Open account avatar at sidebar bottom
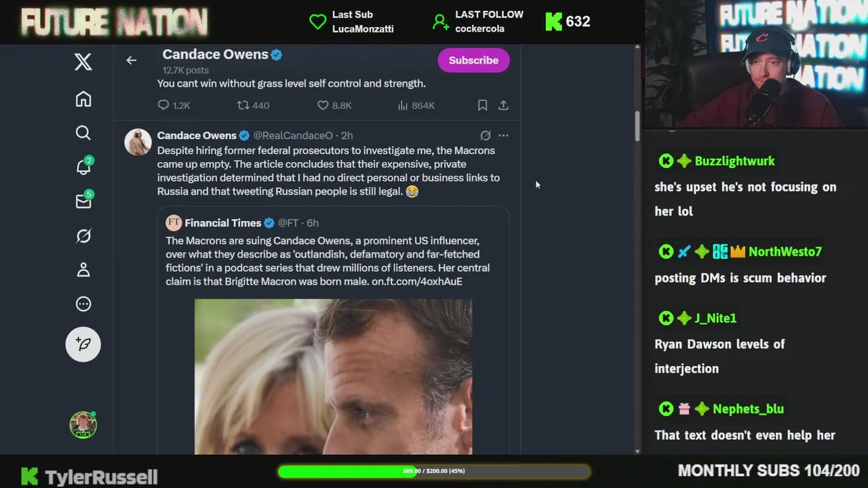The width and height of the screenshot is (868, 488). [83, 424]
